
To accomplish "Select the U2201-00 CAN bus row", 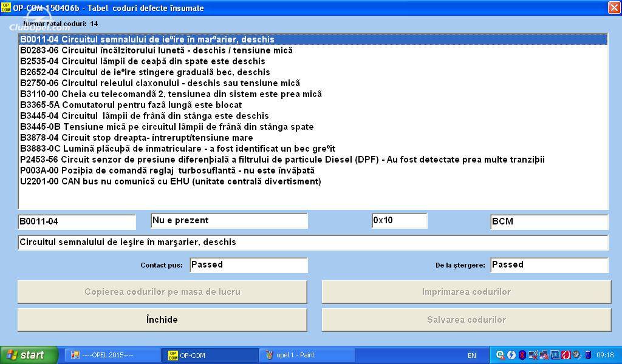I will click(313, 181).
